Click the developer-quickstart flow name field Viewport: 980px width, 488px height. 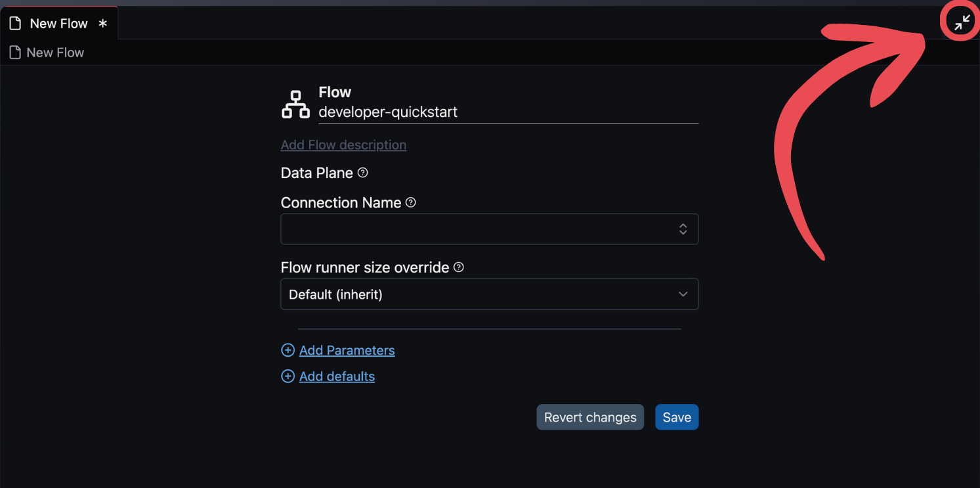click(x=507, y=112)
